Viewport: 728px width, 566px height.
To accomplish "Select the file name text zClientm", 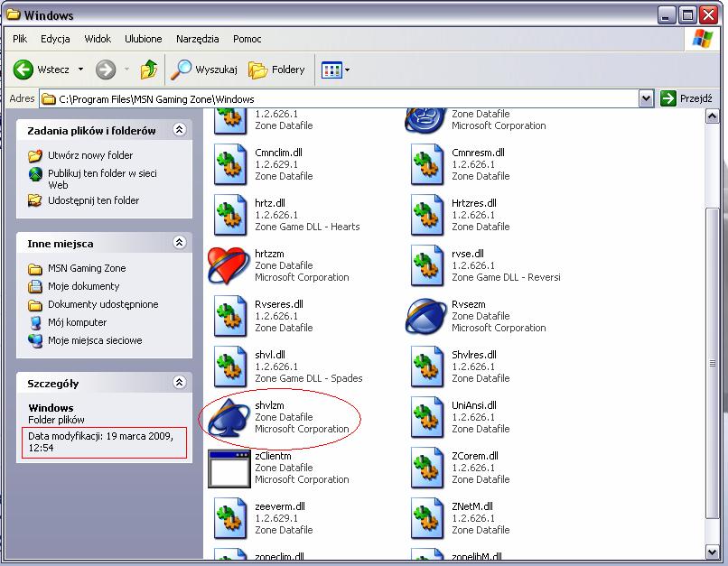I will [273, 456].
